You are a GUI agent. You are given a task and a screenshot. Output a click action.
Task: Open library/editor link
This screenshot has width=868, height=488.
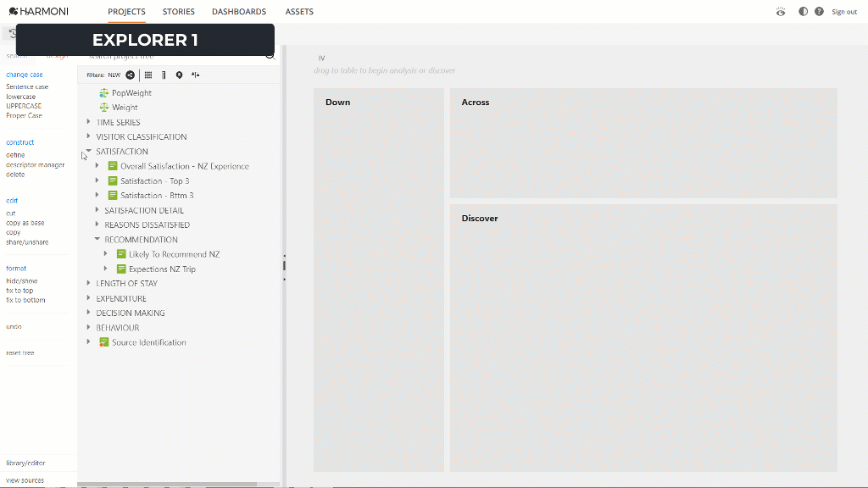click(x=25, y=463)
